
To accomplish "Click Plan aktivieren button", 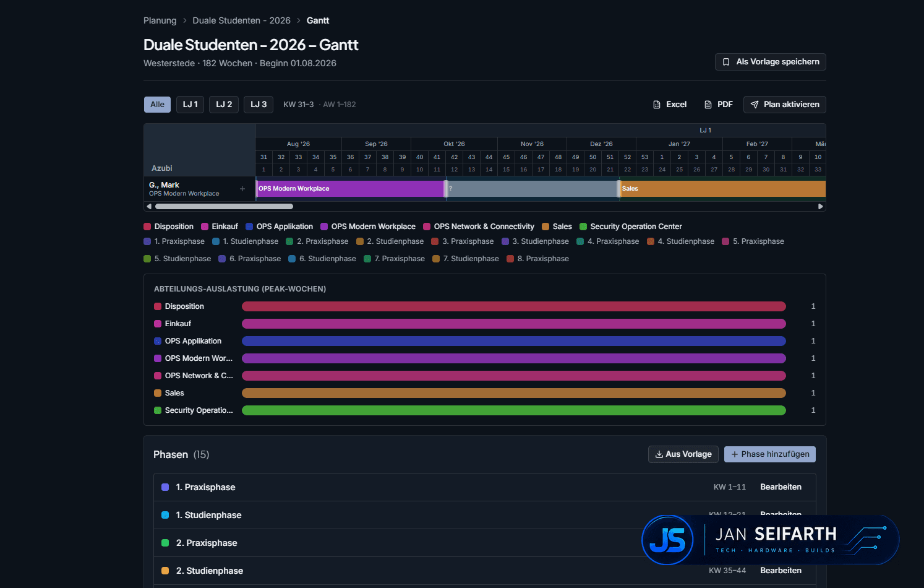I will [x=785, y=105].
